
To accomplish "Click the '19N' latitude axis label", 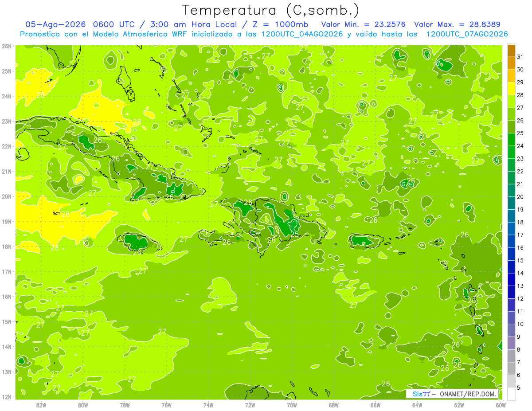I will tap(7, 222).
